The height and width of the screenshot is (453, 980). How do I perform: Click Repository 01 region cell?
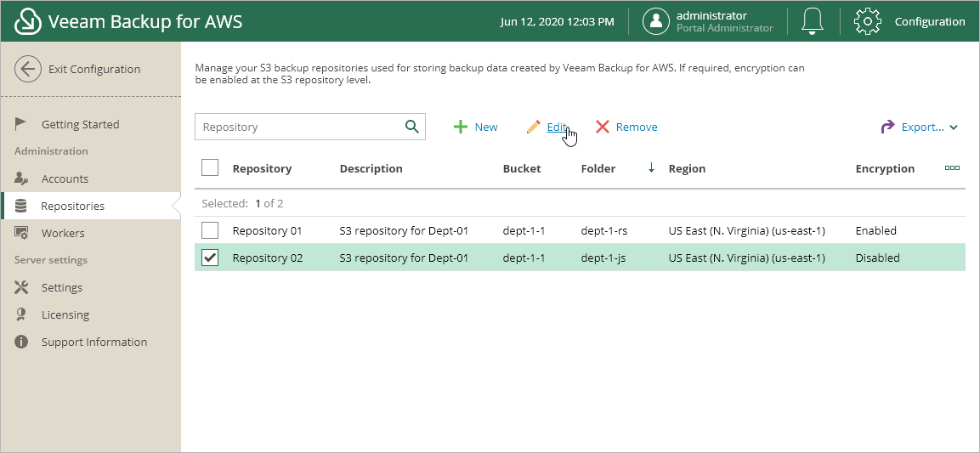[747, 230]
